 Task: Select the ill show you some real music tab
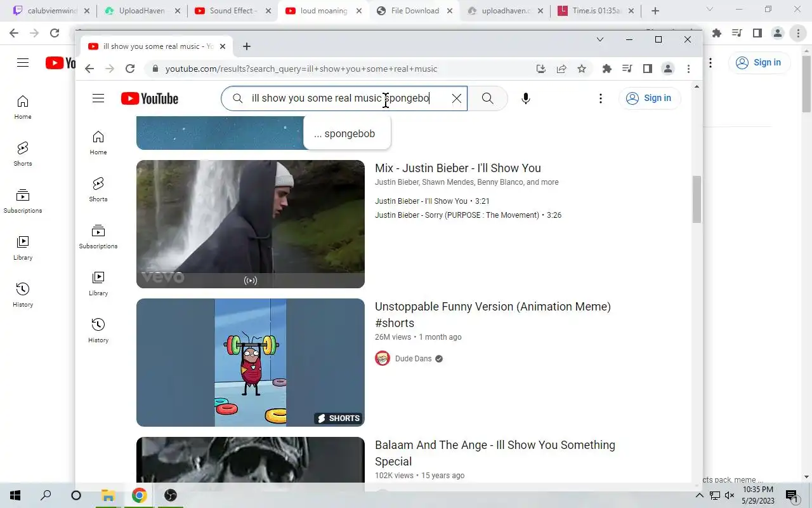(x=157, y=46)
